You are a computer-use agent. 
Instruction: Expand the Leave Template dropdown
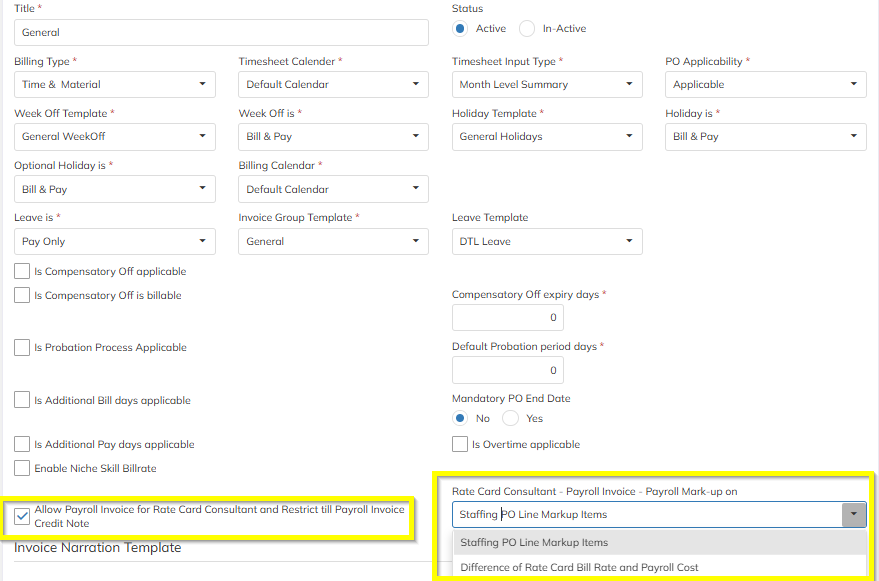point(546,242)
